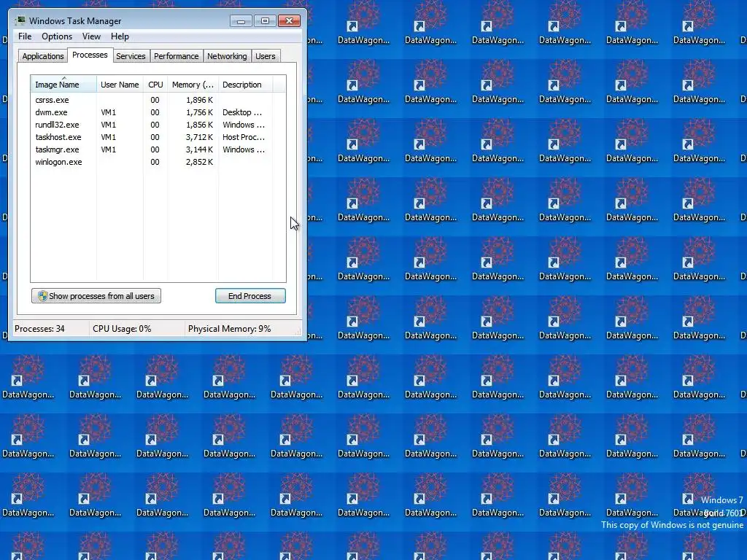This screenshot has width=747, height=560.
Task: Click the 'Processes: 34' status entry
Action: click(x=39, y=329)
